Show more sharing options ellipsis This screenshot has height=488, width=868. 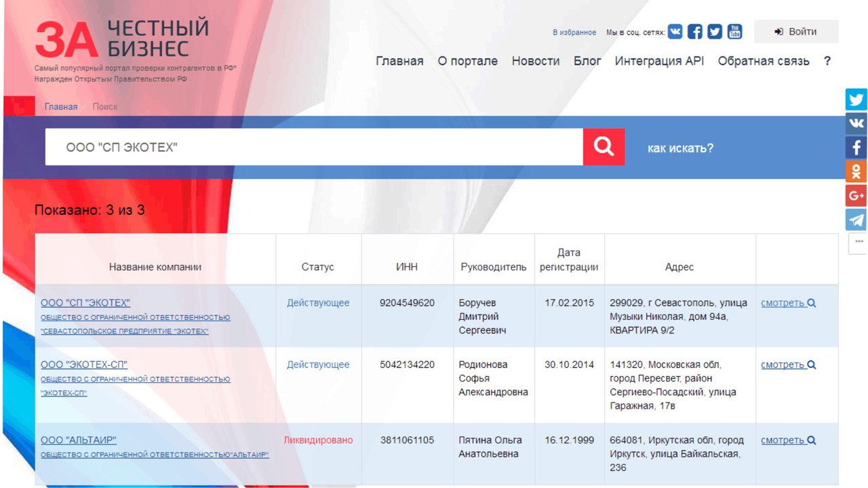pos(859,242)
